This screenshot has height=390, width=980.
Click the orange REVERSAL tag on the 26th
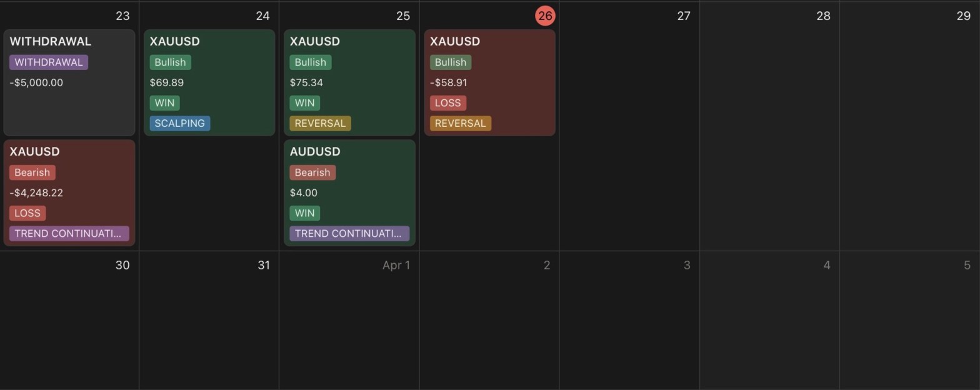460,123
